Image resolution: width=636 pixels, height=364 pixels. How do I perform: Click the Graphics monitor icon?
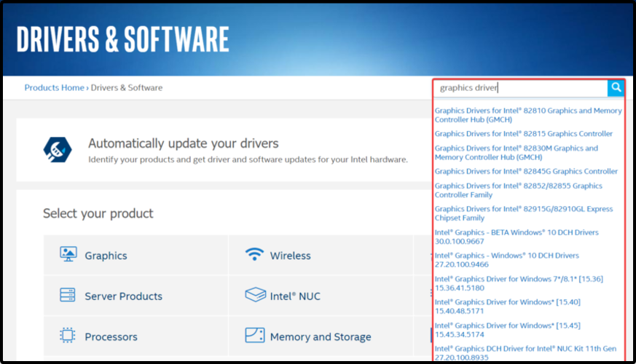(x=68, y=255)
